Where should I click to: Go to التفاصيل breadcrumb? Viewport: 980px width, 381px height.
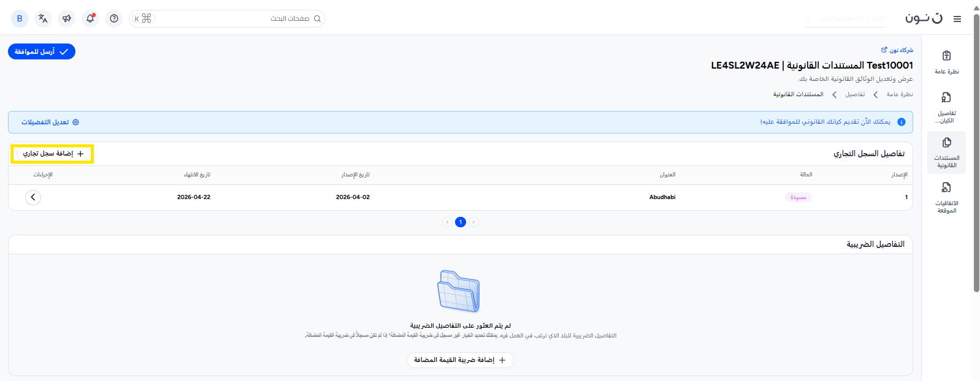(855, 94)
